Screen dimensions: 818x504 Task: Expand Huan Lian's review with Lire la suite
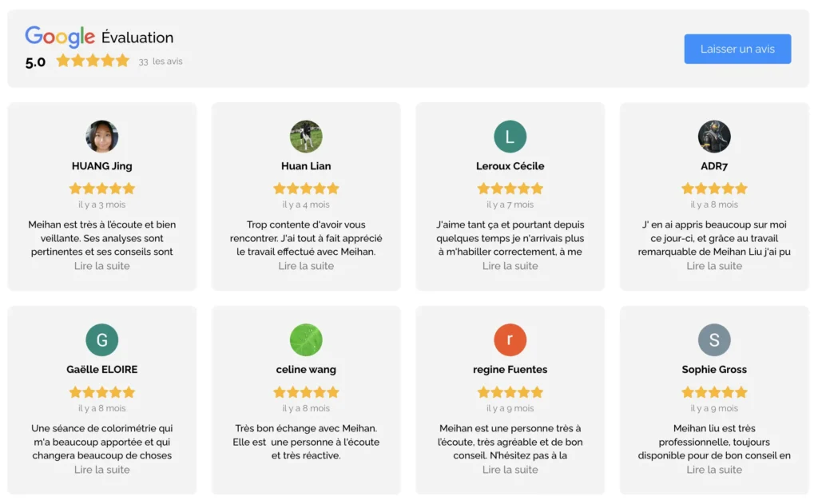tap(306, 266)
